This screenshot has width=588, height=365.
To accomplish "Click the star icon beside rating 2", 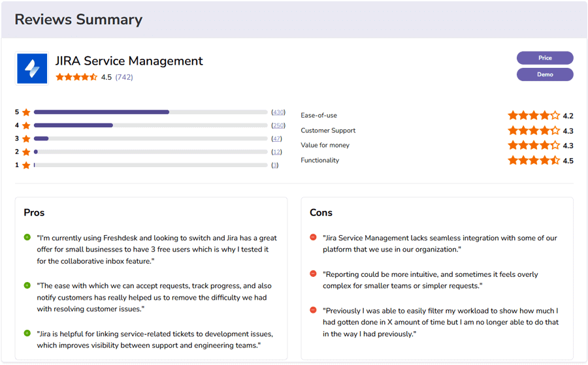I will pos(26,151).
